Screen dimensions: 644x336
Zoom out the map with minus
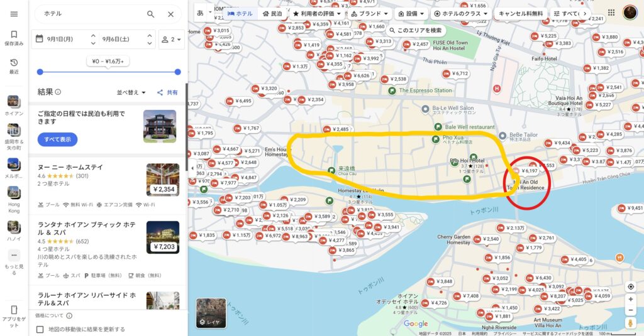(x=630, y=310)
